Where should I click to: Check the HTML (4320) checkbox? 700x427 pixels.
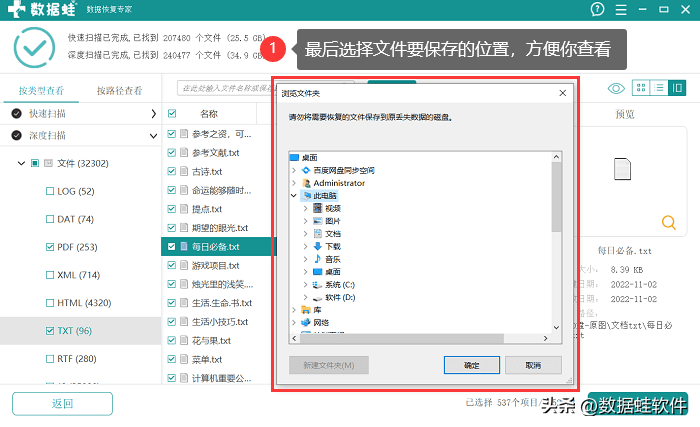coord(50,303)
